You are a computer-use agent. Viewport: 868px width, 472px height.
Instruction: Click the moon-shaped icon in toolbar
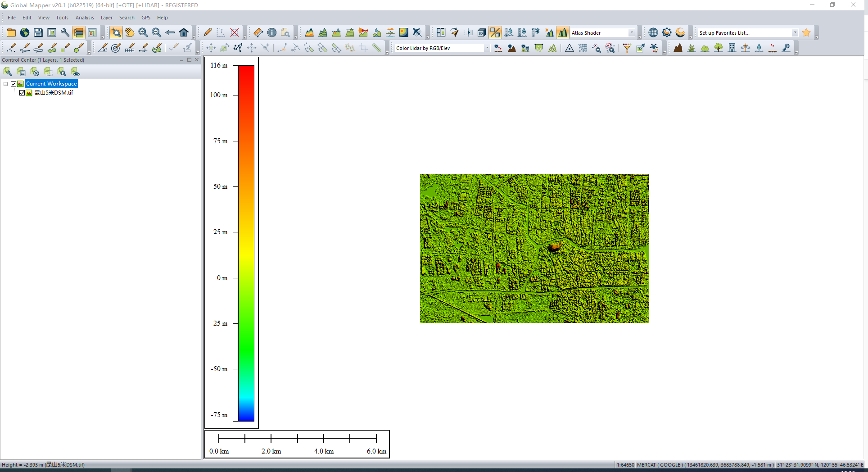click(x=680, y=32)
